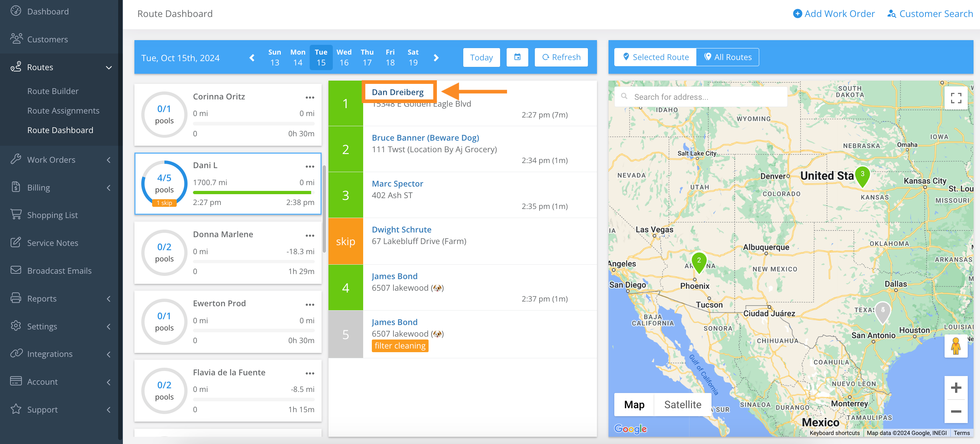Click the Street View pegman
Image resolution: width=980 pixels, height=444 pixels.
click(x=956, y=346)
